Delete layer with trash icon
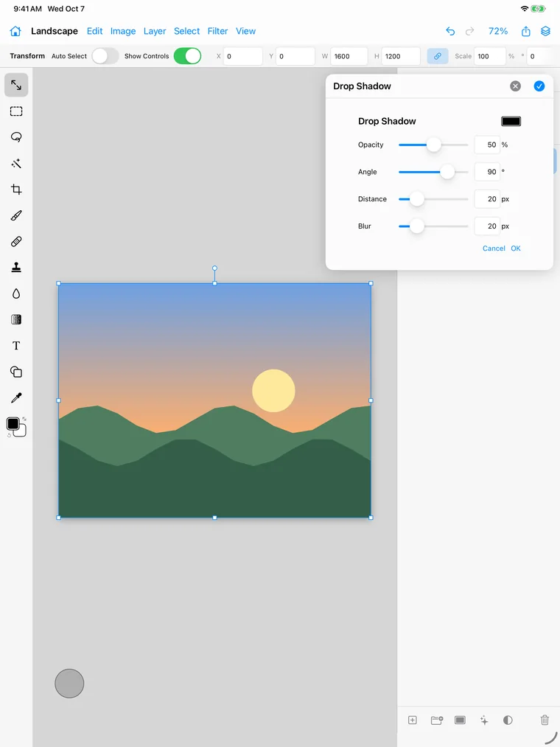 [x=545, y=720]
